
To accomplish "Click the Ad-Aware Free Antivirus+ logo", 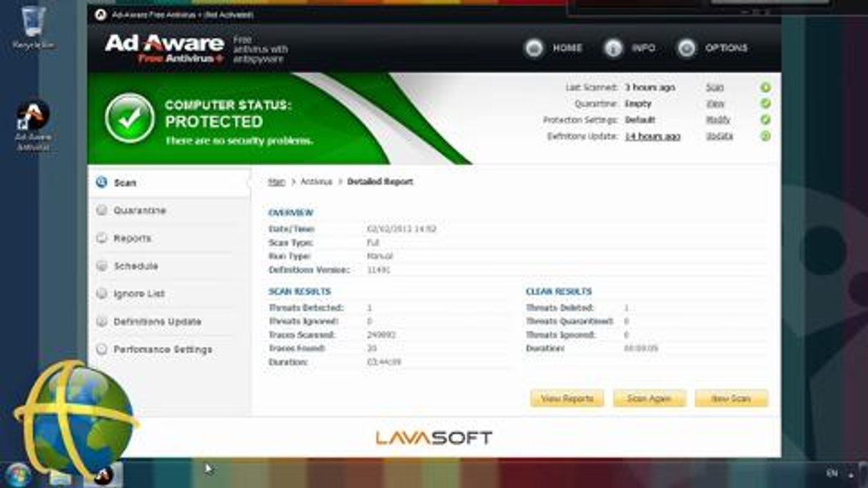I will 164,49.
